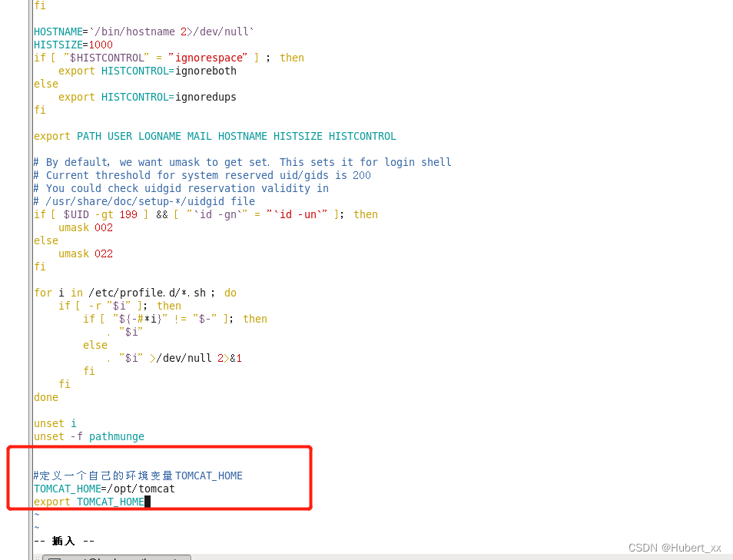
Task: Click the "# /usr/share/doc/setup-*/uidgid file" comment
Action: click(144, 202)
